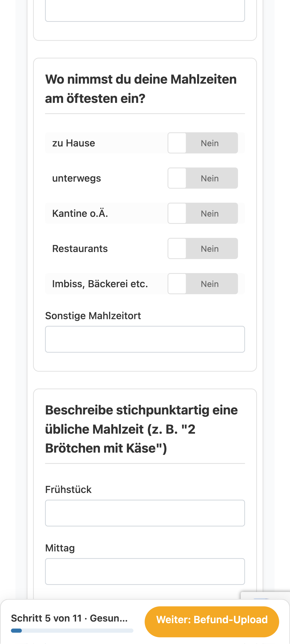This screenshot has width=290, height=644.
Task: Click into the Mittag text field
Action: [145, 571]
